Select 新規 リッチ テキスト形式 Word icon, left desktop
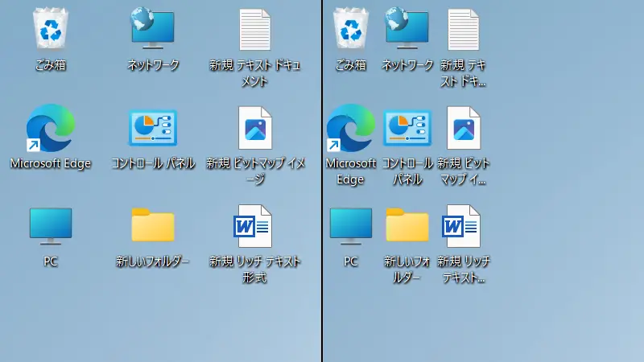Viewport: 644px width, 362px height. (x=253, y=226)
